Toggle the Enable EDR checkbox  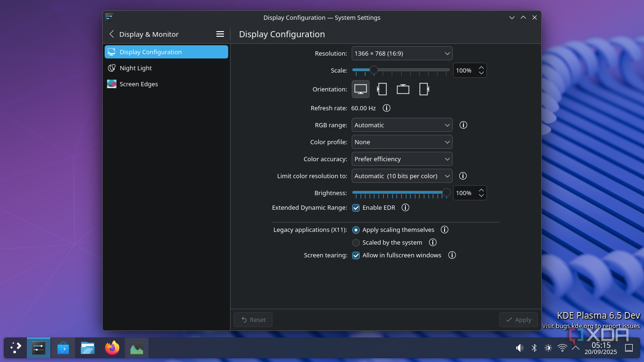[x=356, y=207]
